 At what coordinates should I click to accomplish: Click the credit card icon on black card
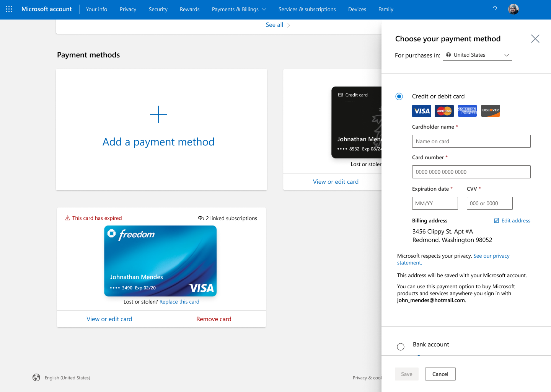341,95
